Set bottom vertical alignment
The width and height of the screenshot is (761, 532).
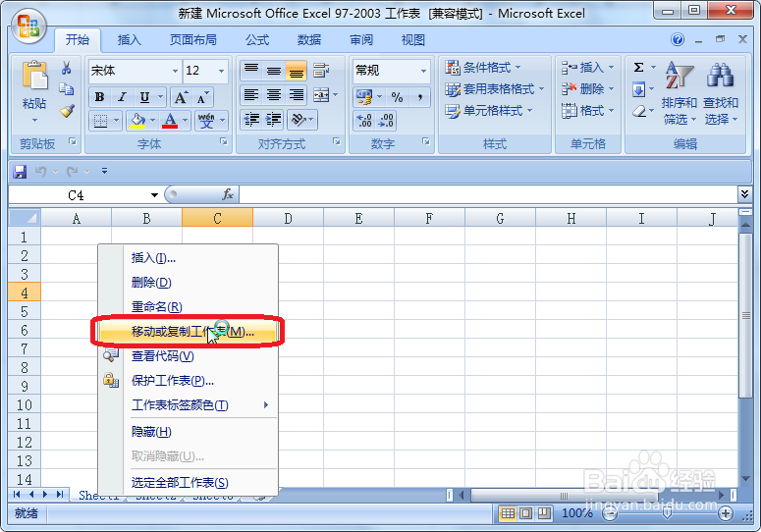pyautogui.click(x=296, y=71)
